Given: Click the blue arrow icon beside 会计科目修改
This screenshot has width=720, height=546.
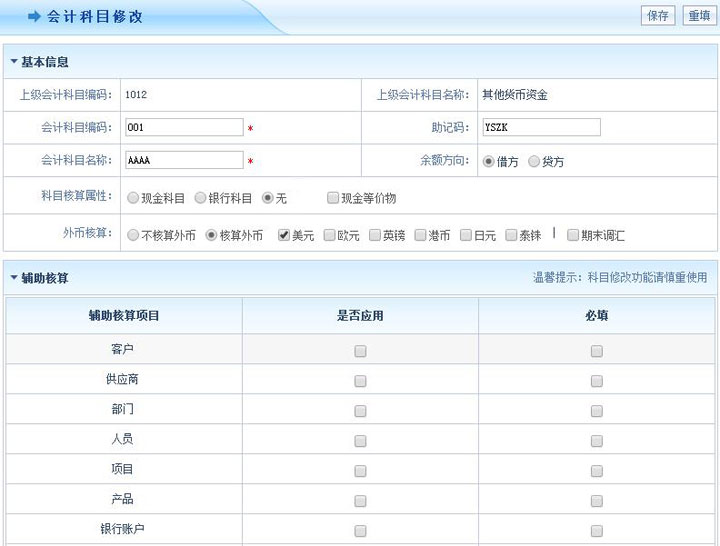Looking at the screenshot, I should 34,17.
